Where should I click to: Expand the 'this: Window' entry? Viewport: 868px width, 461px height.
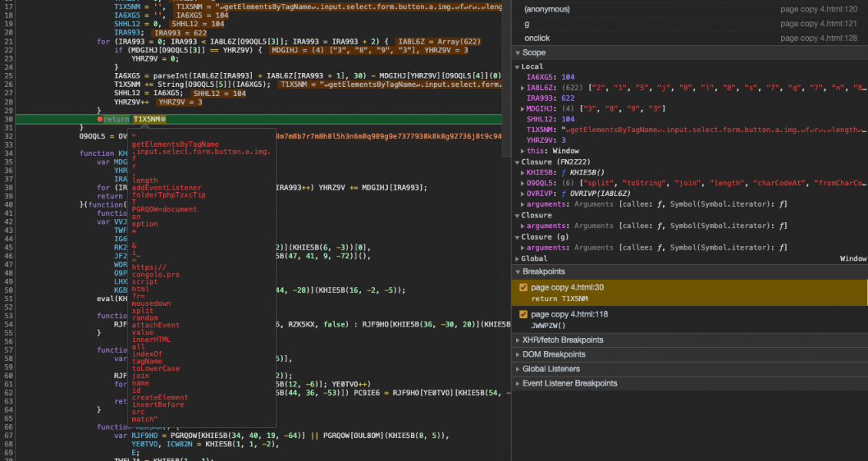(522, 151)
